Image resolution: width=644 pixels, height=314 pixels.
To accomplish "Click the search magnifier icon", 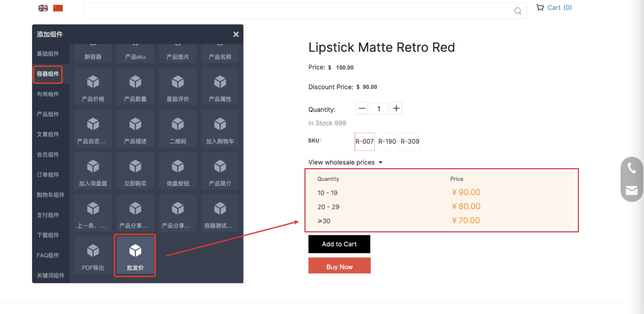I will point(517,11).
